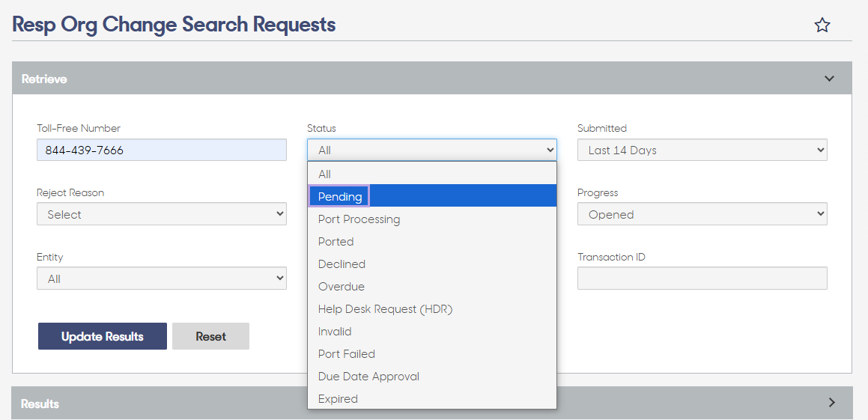Select Port Failed status option
The height and width of the screenshot is (420, 868).
pyautogui.click(x=432, y=353)
